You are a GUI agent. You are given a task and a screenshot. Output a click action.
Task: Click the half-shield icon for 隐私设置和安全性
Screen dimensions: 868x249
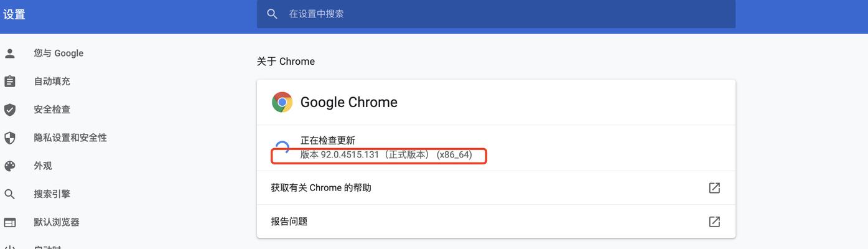[10, 138]
